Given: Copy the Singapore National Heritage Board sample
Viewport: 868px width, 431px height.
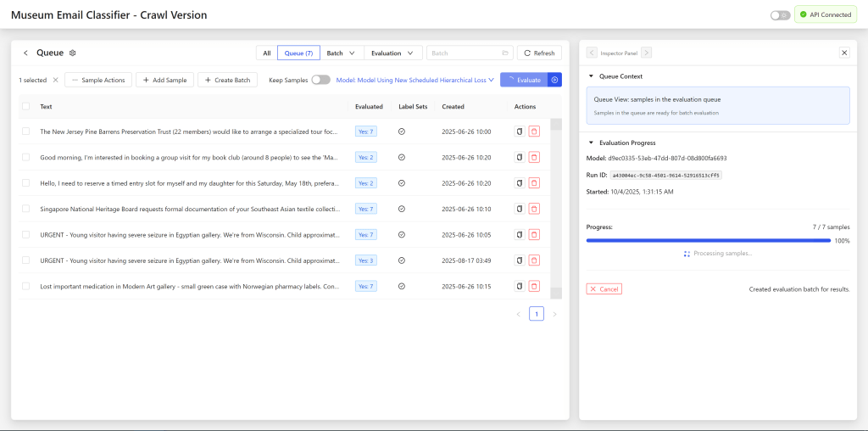Looking at the screenshot, I should [x=520, y=209].
